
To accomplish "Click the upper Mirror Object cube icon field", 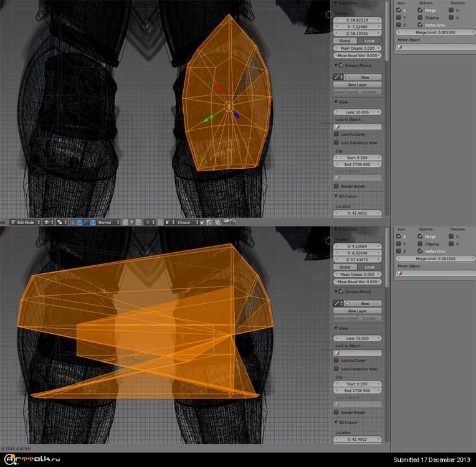I will click(x=436, y=47).
